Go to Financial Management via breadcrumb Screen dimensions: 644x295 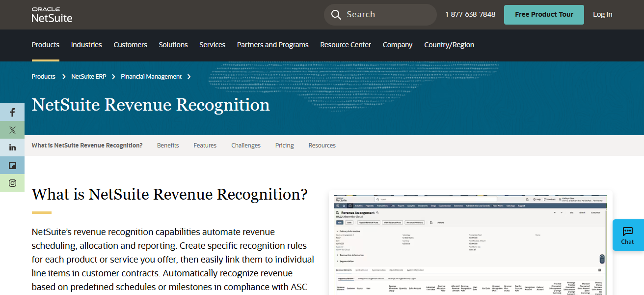pyautogui.click(x=151, y=76)
